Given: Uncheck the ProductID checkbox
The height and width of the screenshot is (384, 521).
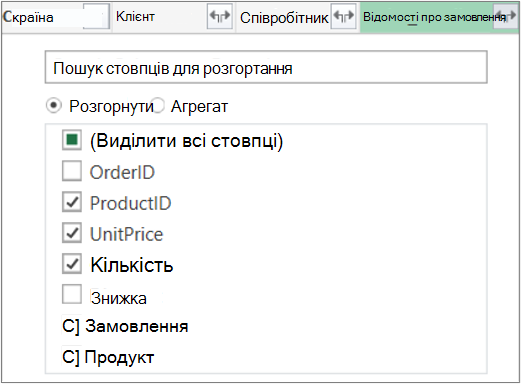Looking at the screenshot, I should pos(72,202).
